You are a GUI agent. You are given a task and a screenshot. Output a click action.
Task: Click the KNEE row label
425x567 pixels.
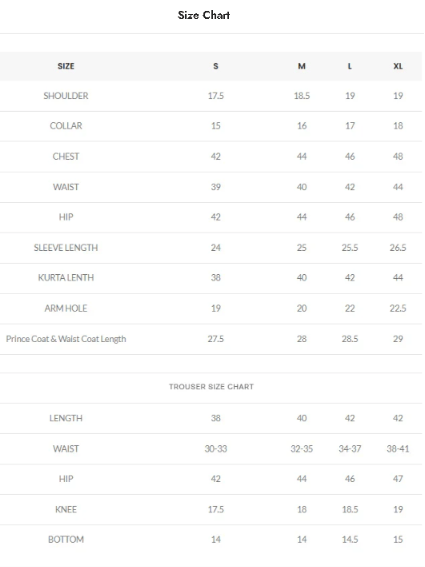coord(66,510)
